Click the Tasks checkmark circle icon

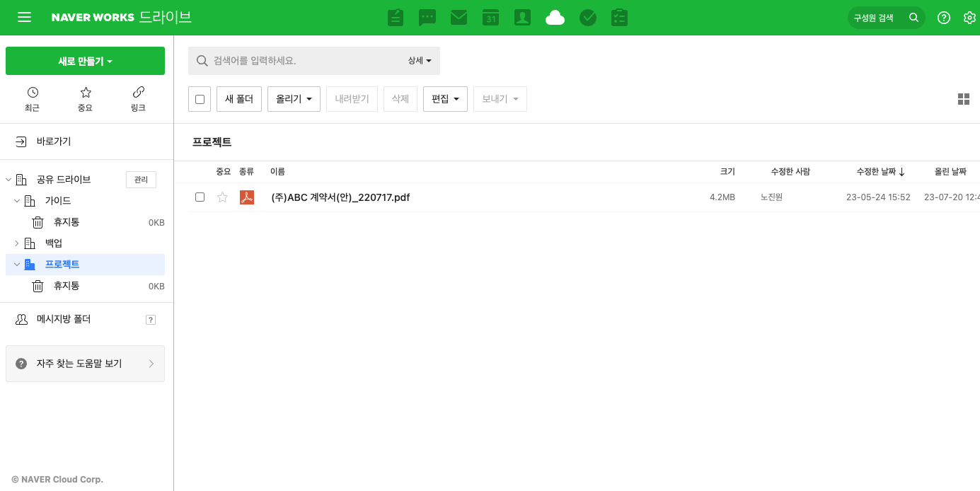[588, 18]
